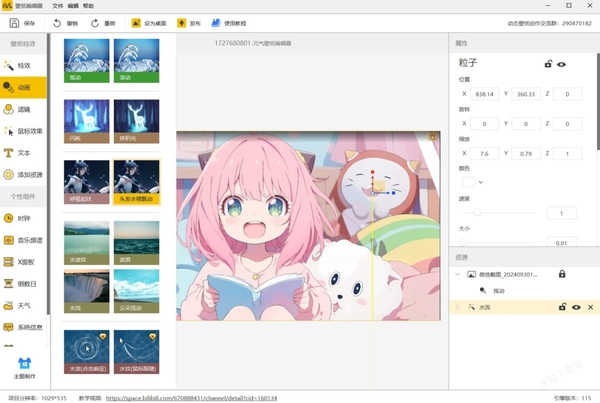This screenshot has width=600, height=403.
Task: Apply the 水纹(鼠标跟随) premium thumbnail
Action: pos(137,352)
